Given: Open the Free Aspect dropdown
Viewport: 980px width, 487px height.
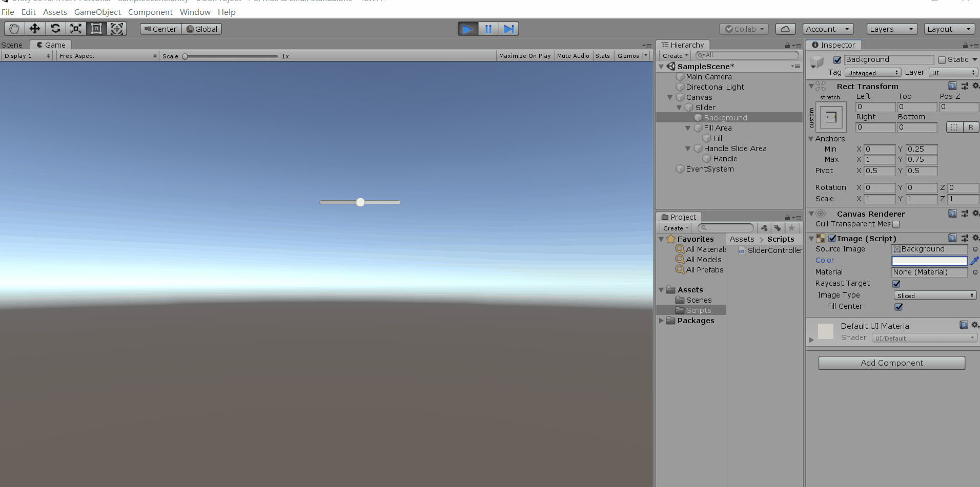Looking at the screenshot, I should tap(108, 56).
